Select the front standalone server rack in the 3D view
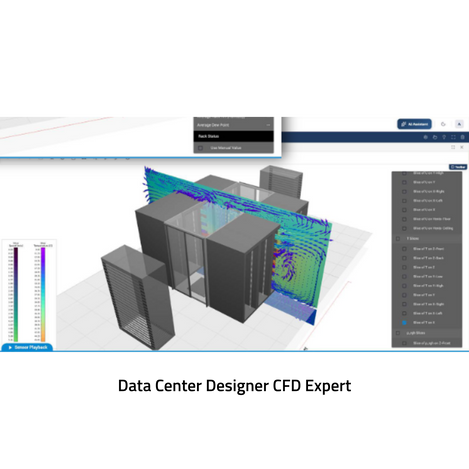Image resolution: width=469 pixels, height=469 pixels. (138, 297)
